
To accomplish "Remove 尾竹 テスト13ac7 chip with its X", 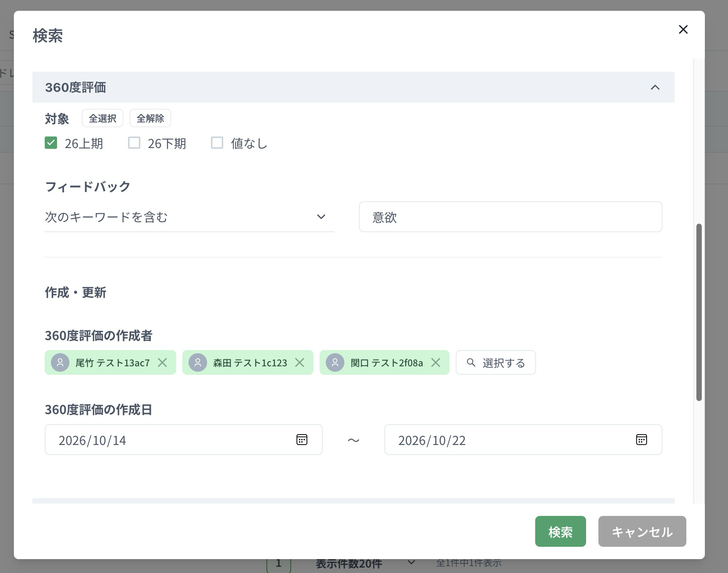I will tap(162, 362).
